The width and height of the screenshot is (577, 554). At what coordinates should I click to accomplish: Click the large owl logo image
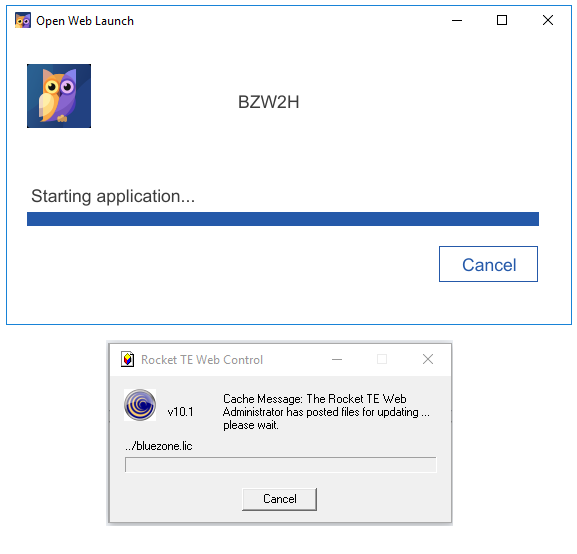(x=59, y=96)
